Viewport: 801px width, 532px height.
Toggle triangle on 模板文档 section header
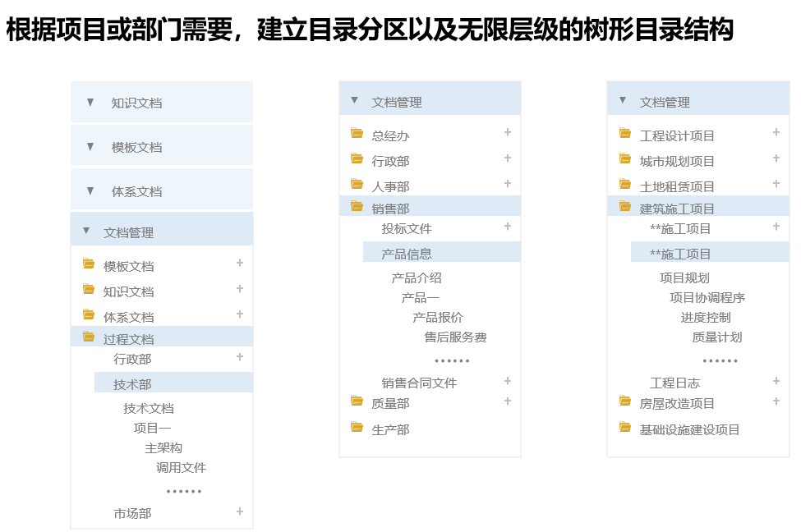[x=90, y=146]
